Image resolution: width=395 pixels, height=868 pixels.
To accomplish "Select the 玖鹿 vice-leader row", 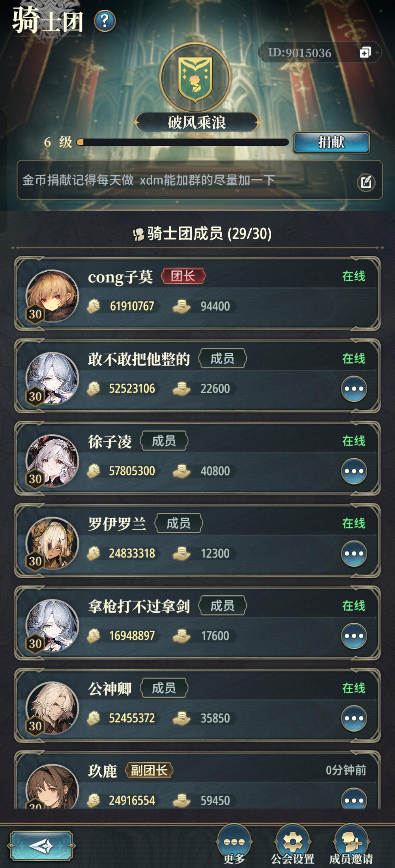I will click(197, 780).
